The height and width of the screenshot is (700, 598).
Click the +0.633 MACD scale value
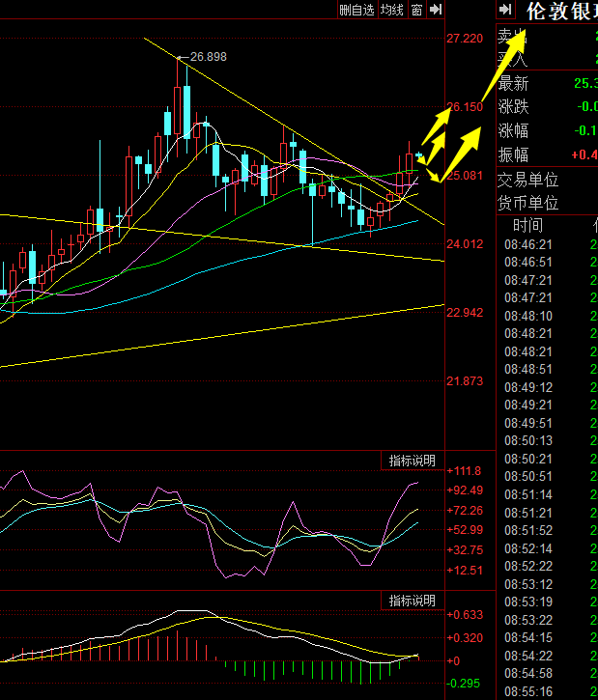click(x=465, y=615)
